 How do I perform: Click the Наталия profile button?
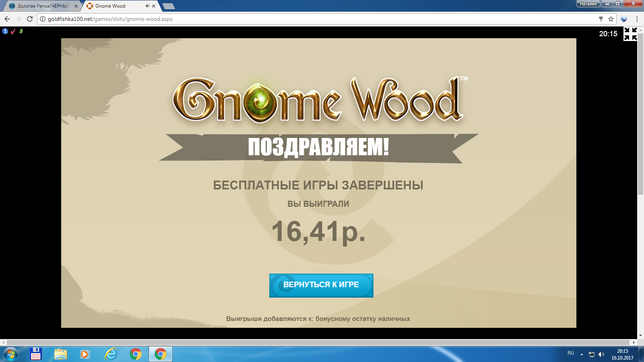point(588,4)
